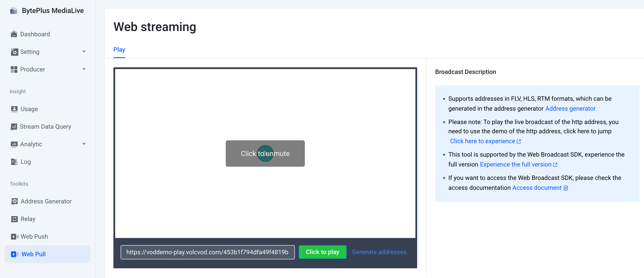This screenshot has width=644, height=278.
Task: Open the Web Push menu item
Action: click(x=34, y=236)
